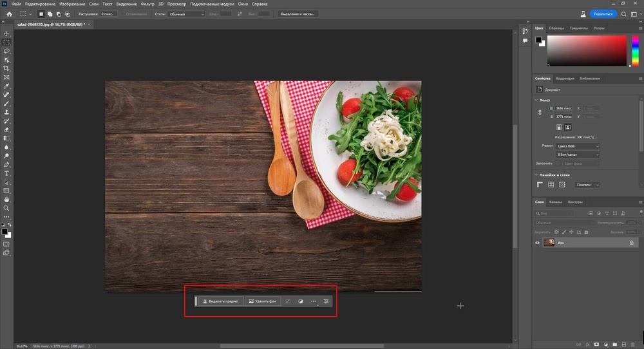Select the Dodge tool
The image size is (644, 349).
click(6, 156)
